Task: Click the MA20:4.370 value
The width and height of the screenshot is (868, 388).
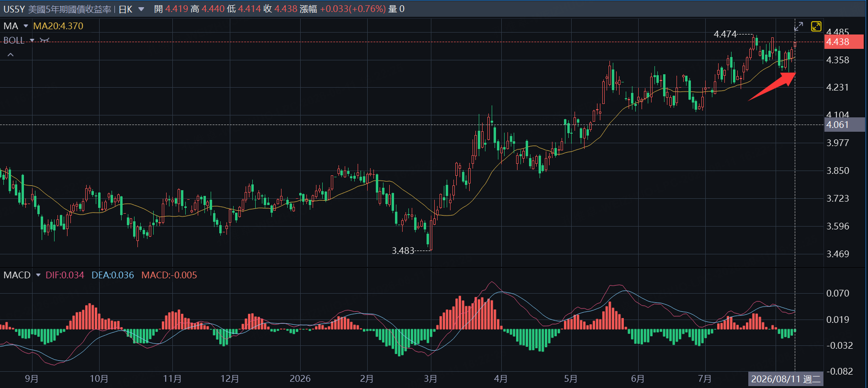Action: point(58,26)
